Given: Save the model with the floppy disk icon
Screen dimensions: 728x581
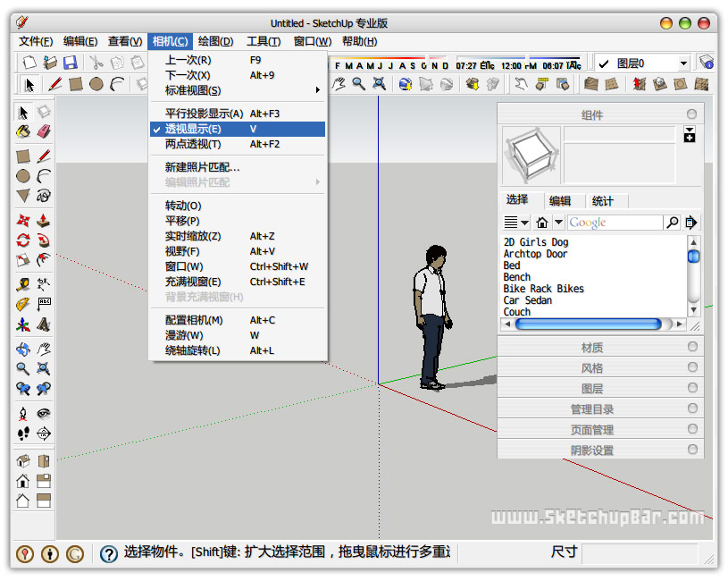Looking at the screenshot, I should point(70,63).
